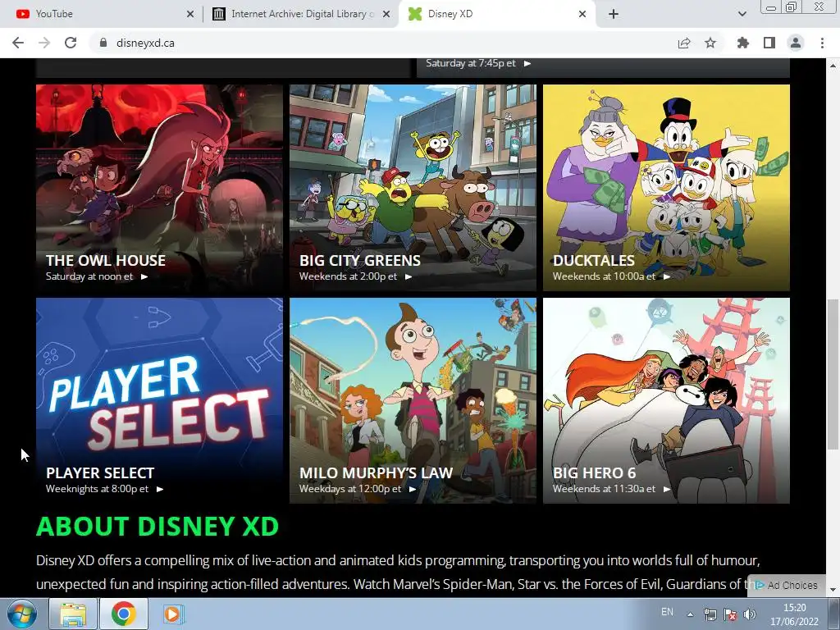The height and width of the screenshot is (630, 840).
Task: Bookmark this page with the star icon
Action: [710, 43]
